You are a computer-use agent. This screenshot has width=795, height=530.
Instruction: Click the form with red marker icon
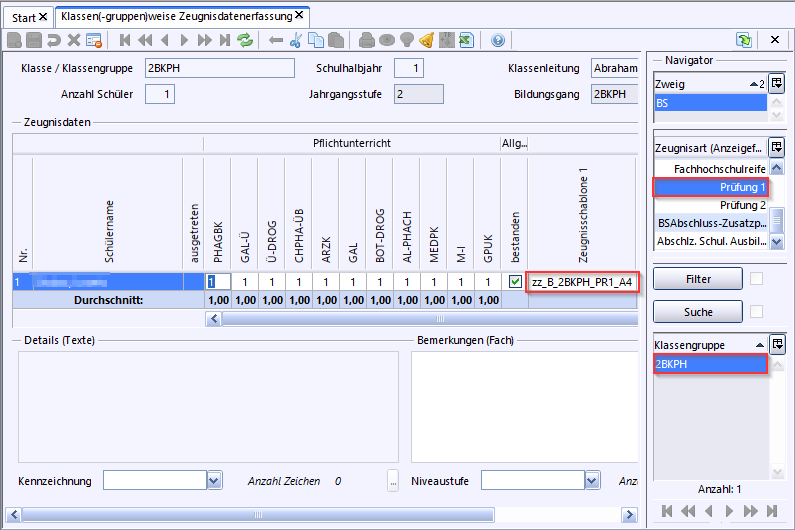94,40
